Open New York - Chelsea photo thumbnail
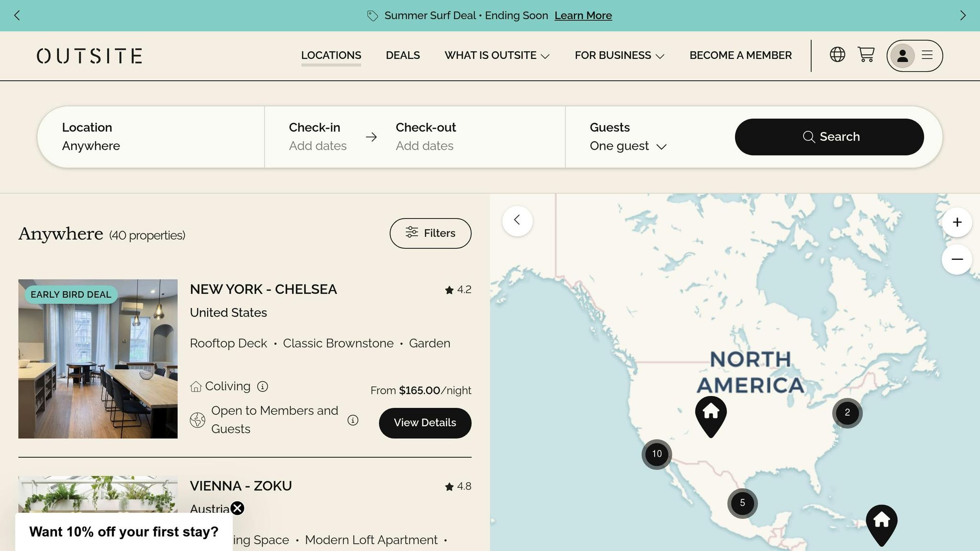Image resolution: width=980 pixels, height=551 pixels. pos(98,359)
